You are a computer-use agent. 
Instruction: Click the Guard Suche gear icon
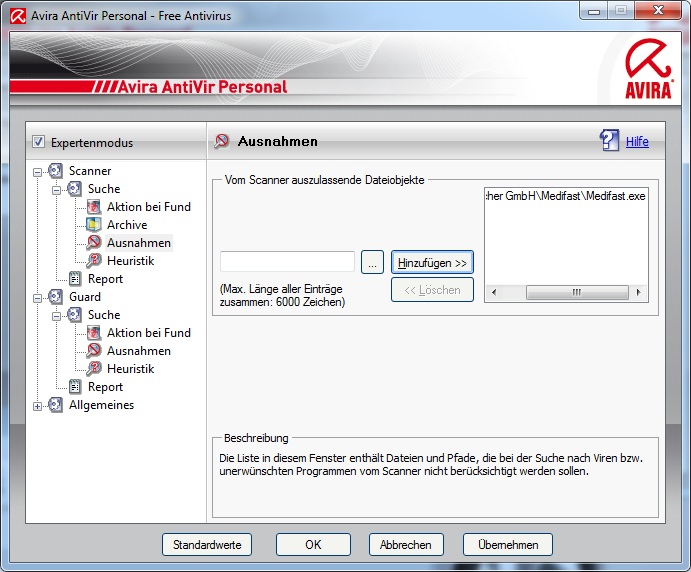(x=74, y=315)
